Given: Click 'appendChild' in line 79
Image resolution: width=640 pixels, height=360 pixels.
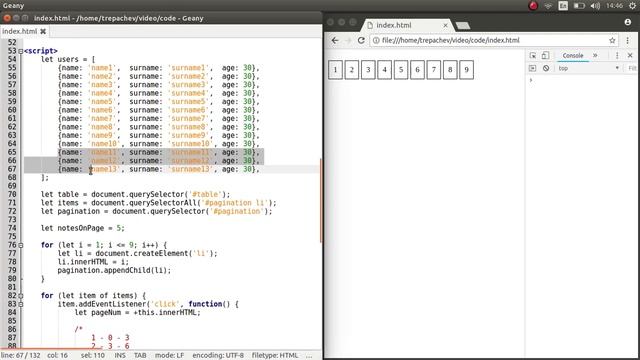Looking at the screenshot, I should pos(125,270).
